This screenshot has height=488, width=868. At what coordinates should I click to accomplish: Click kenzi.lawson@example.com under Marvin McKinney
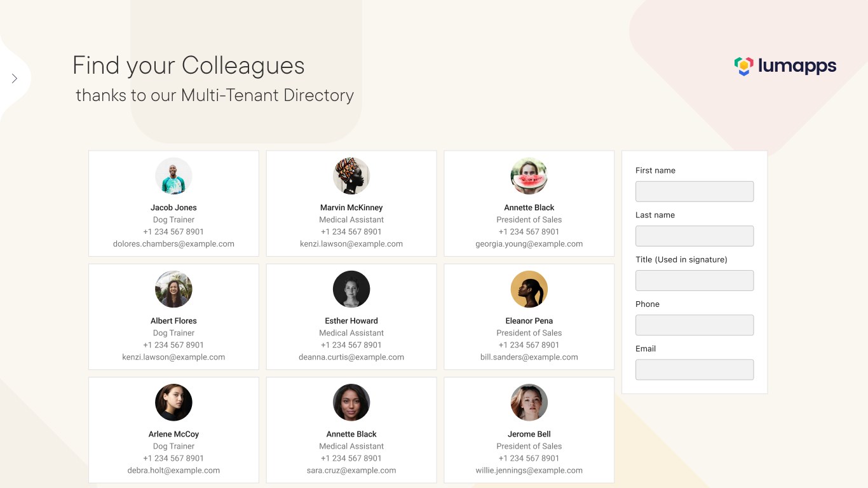pos(351,244)
